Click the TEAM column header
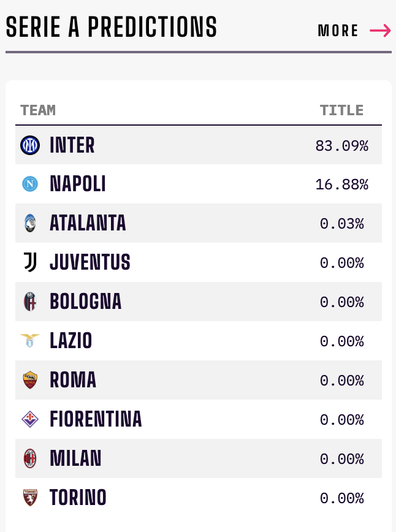This screenshot has height=532, width=396. (38, 110)
